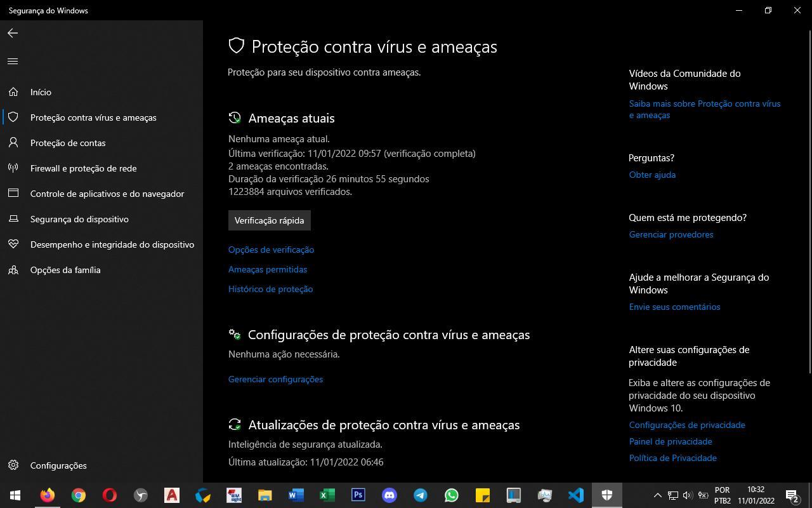
Task: Click the gear icon for Configurações
Action: [13, 465]
